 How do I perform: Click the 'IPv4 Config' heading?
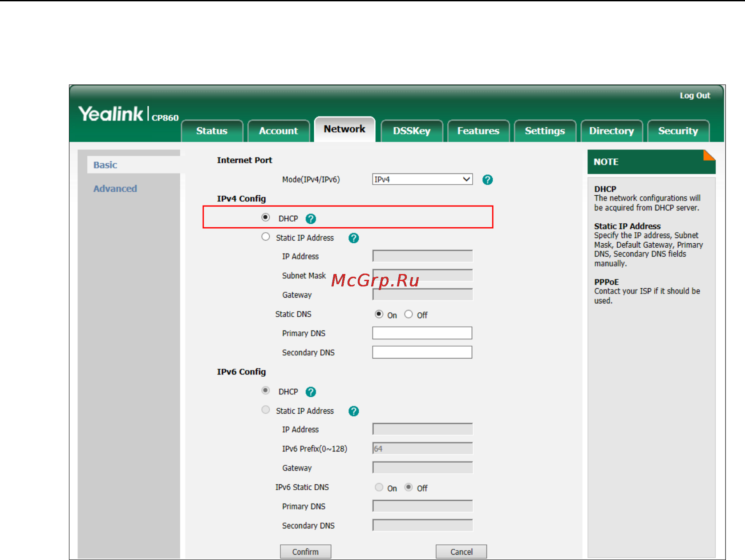[241, 199]
